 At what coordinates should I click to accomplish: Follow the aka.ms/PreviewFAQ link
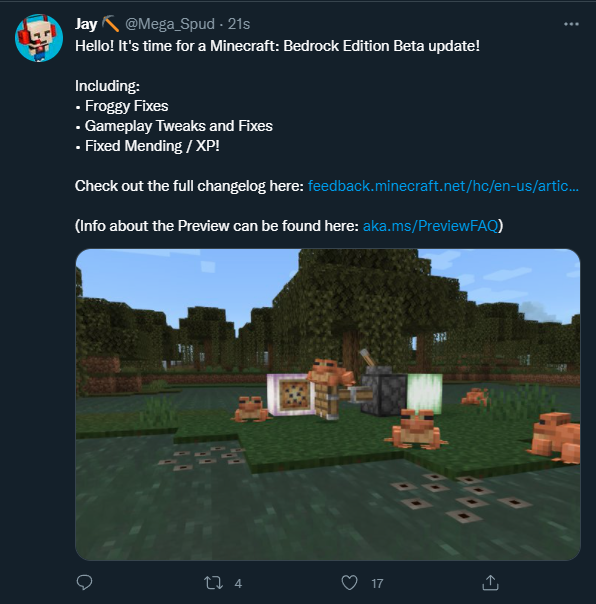(x=430, y=226)
